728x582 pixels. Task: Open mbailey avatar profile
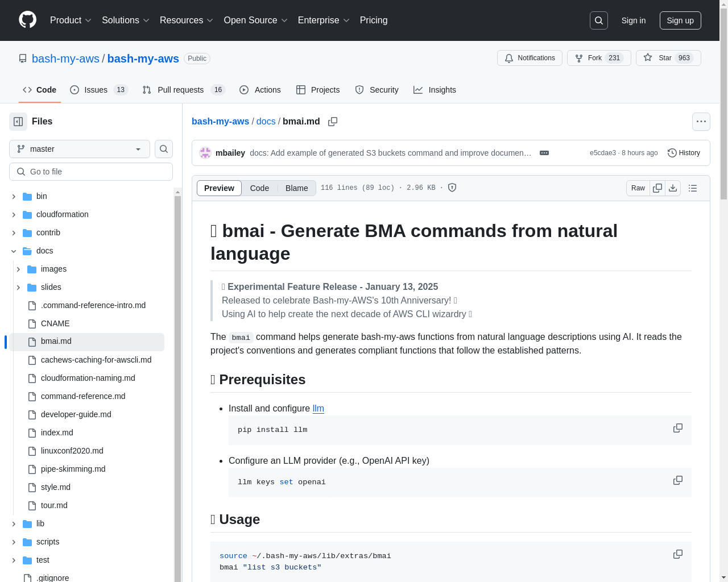[x=205, y=153]
